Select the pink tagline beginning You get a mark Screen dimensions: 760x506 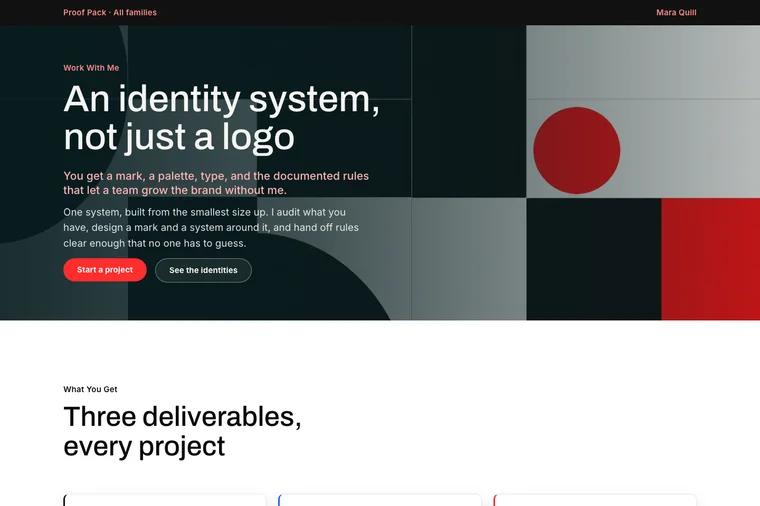click(216, 183)
